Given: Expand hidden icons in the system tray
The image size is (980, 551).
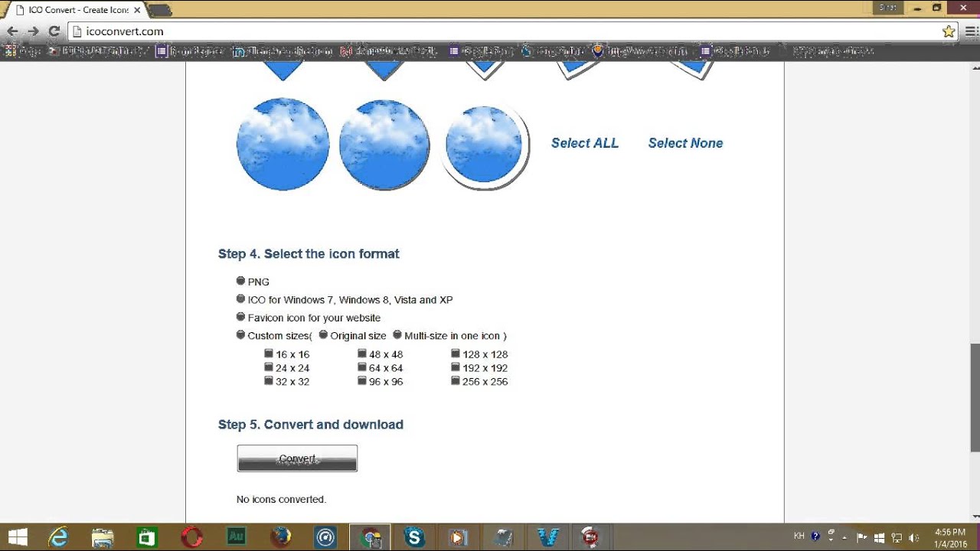Looking at the screenshot, I should point(844,536).
